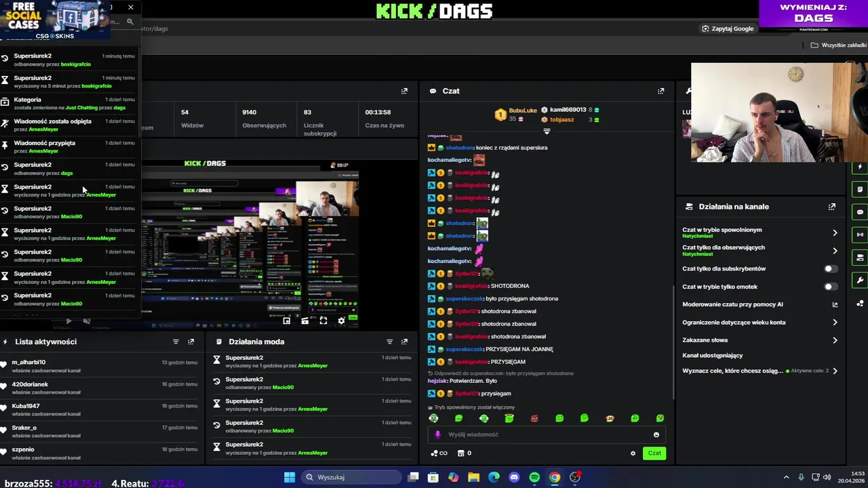Open Kanał udostępniający setting
The width and height of the screenshot is (868, 488).
pyautogui.click(x=712, y=355)
